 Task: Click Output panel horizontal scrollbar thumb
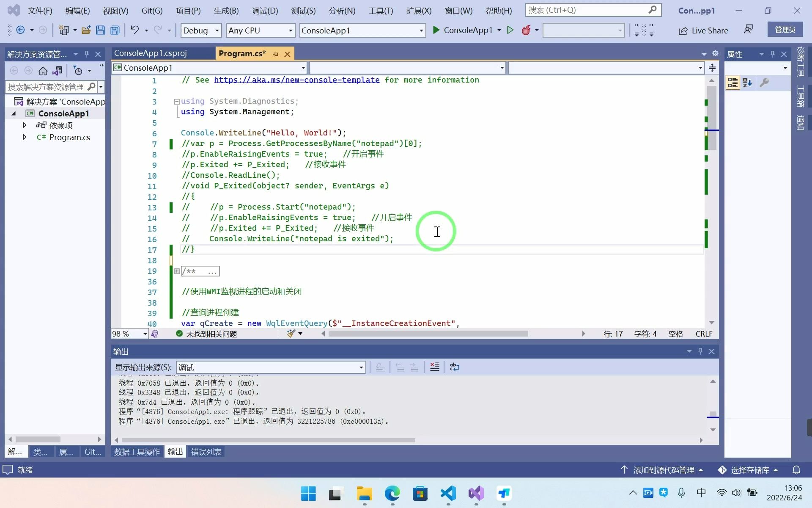pos(268,440)
